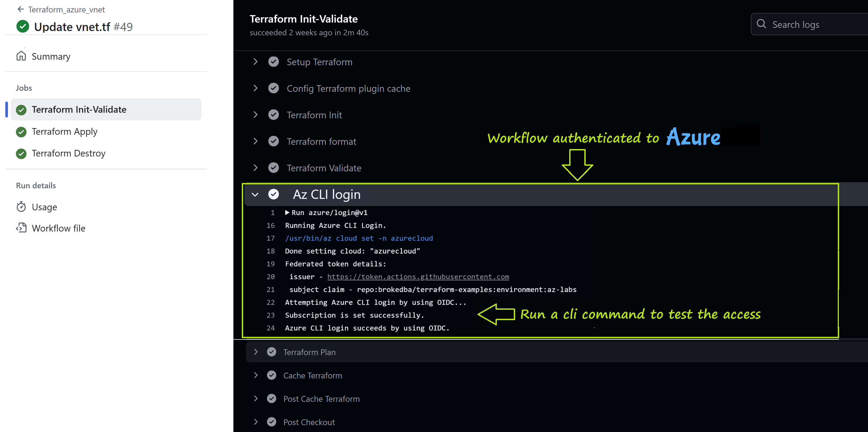The width and height of the screenshot is (868, 432).
Task: Click Terraform format check status icon
Action: click(274, 141)
